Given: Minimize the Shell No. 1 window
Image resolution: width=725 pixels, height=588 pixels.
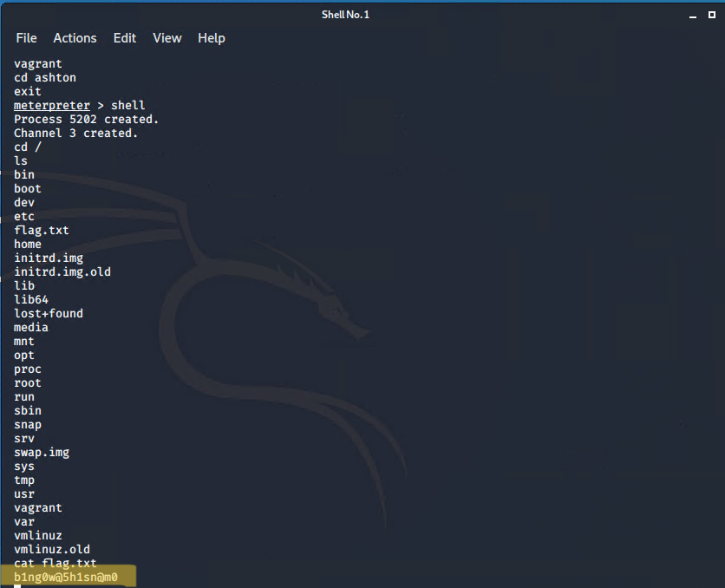Looking at the screenshot, I should [693, 16].
